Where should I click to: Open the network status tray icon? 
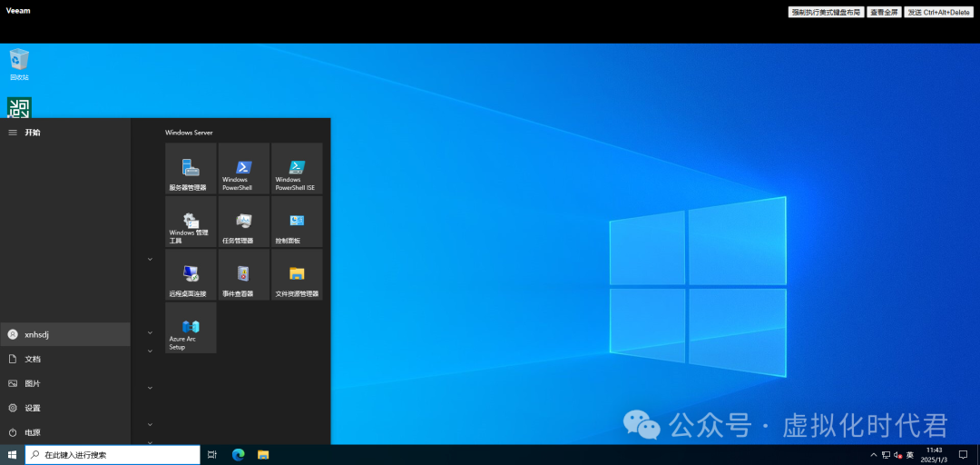click(886, 455)
